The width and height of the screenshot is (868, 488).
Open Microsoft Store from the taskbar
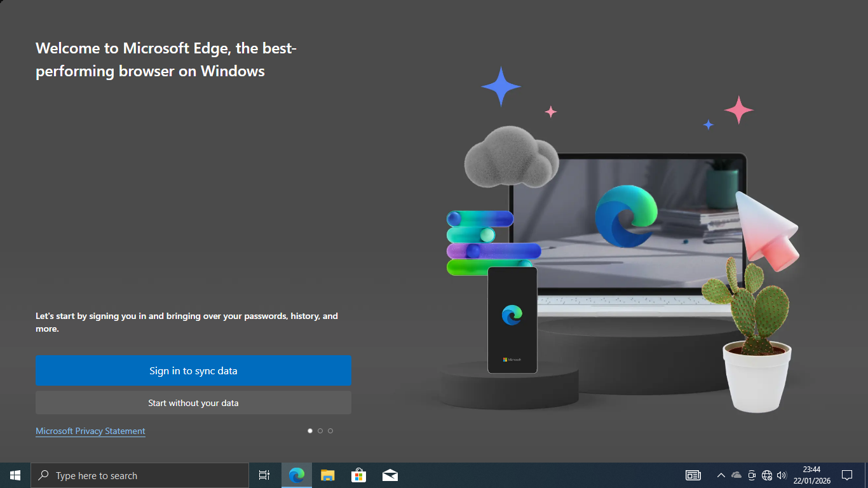point(359,475)
